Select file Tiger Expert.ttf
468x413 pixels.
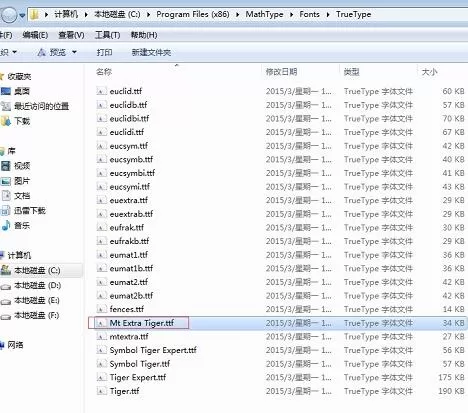[x=138, y=377]
